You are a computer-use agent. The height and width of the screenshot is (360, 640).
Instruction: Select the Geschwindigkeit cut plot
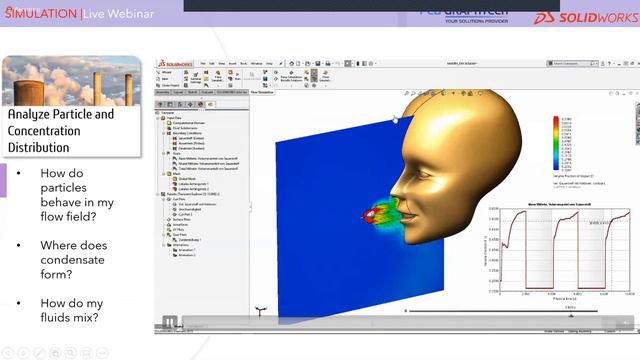pos(187,209)
